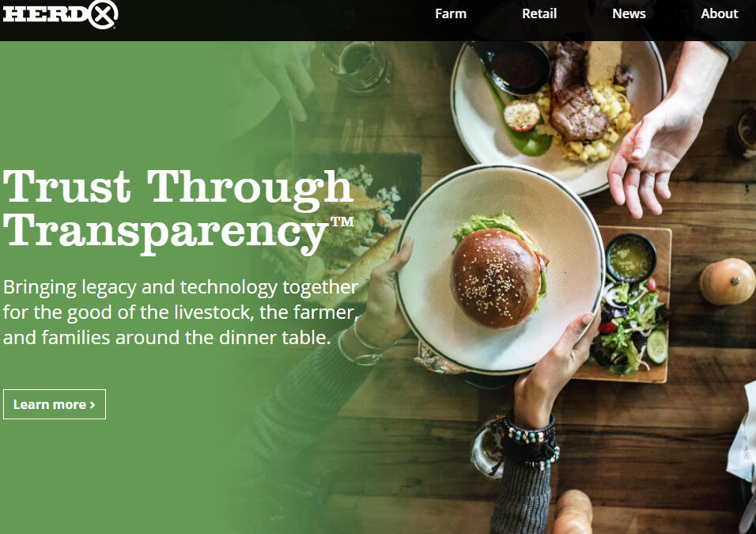
Task: Go to the Retail page
Action: coord(539,13)
